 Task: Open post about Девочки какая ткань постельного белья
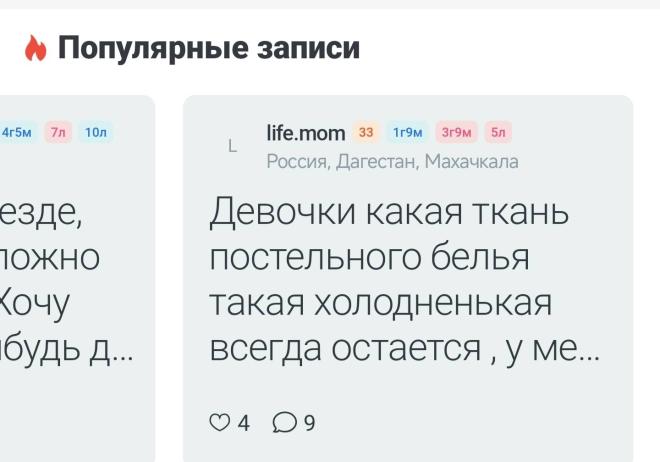click(404, 280)
